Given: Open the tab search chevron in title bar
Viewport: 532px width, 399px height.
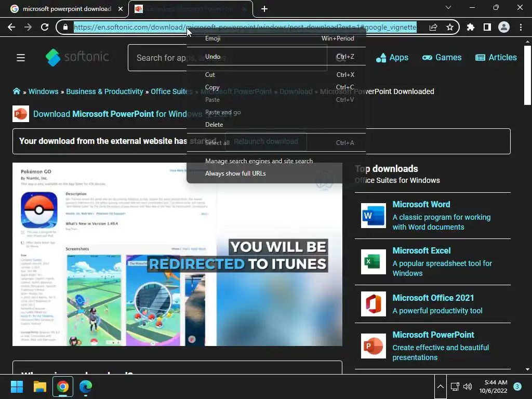Looking at the screenshot, I should [448, 7].
